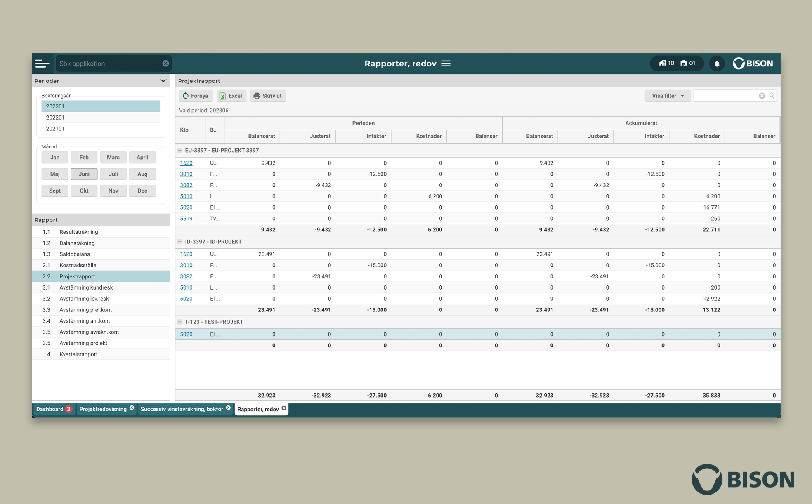Screen dimensions: 812x504
Task: Open account 5619 link
Action: coord(186,219)
